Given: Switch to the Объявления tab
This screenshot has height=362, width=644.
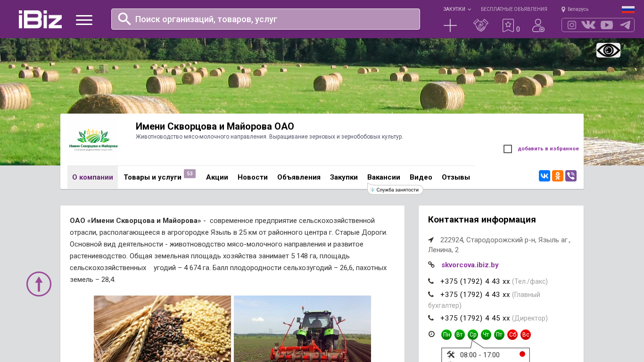Looking at the screenshot, I should pyautogui.click(x=299, y=177).
